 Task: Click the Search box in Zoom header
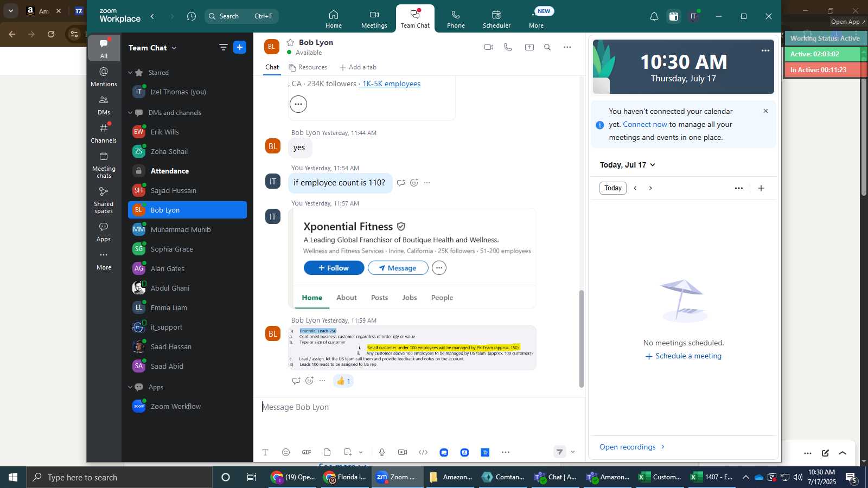(241, 16)
